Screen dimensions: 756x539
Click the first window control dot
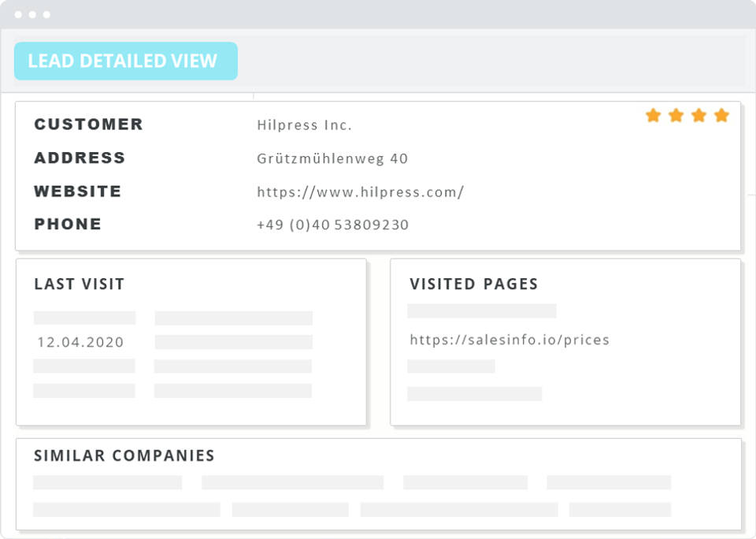click(18, 14)
